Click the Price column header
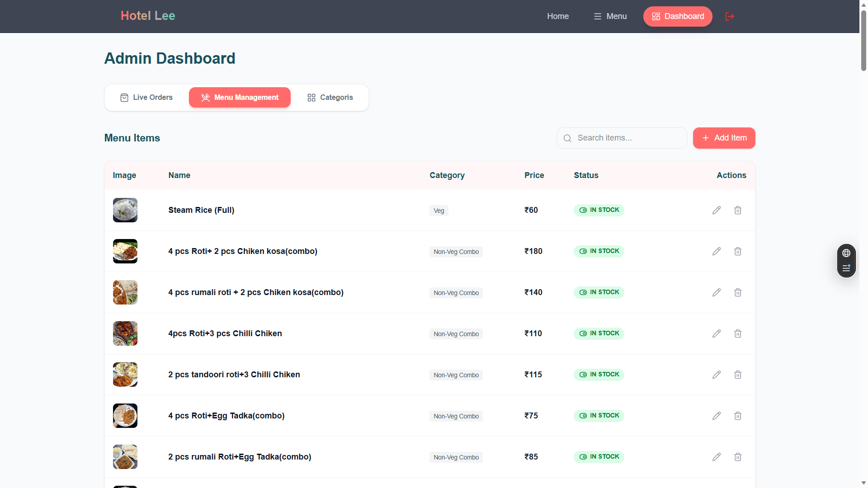 pyautogui.click(x=534, y=175)
